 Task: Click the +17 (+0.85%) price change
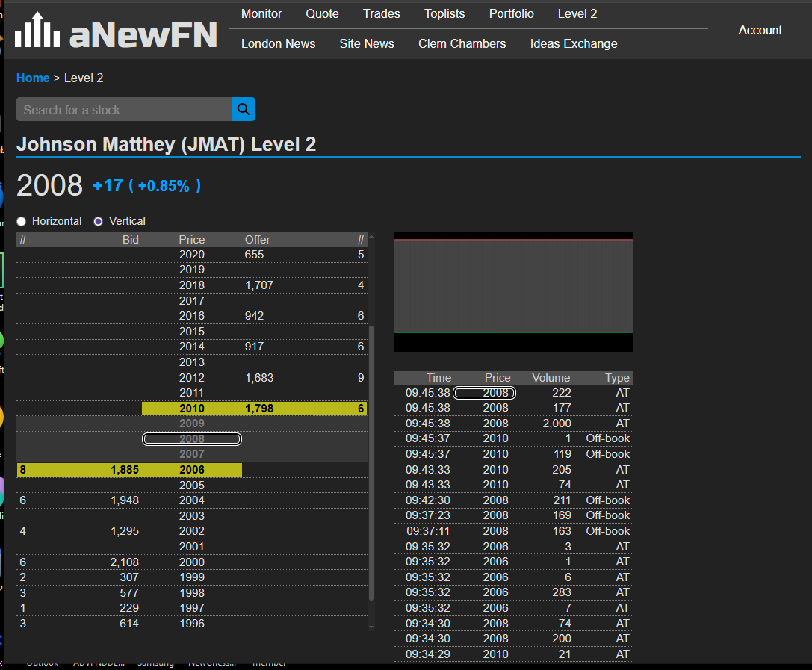(x=146, y=185)
